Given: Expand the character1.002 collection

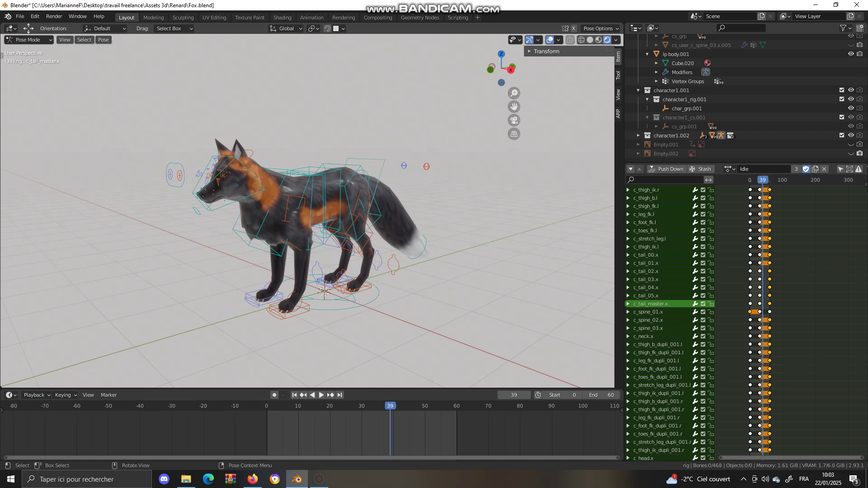Looking at the screenshot, I should 638,136.
